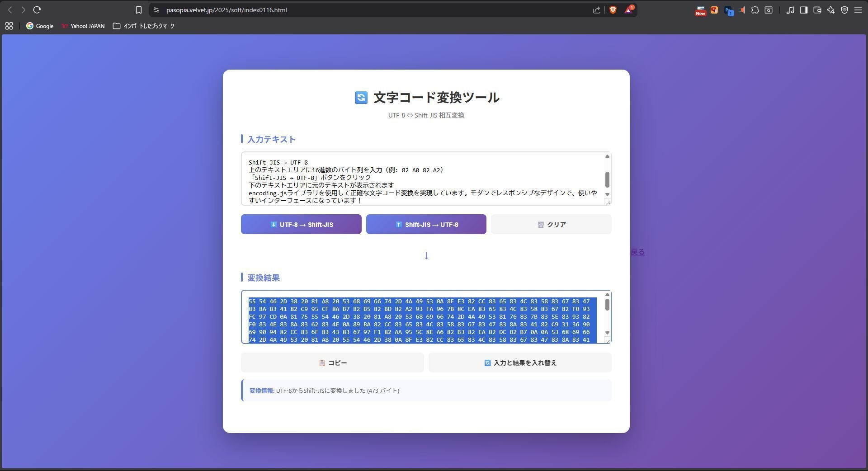The image size is (868, 471).
Task: Open the music playlist icon in toolbar
Action: [790, 10]
